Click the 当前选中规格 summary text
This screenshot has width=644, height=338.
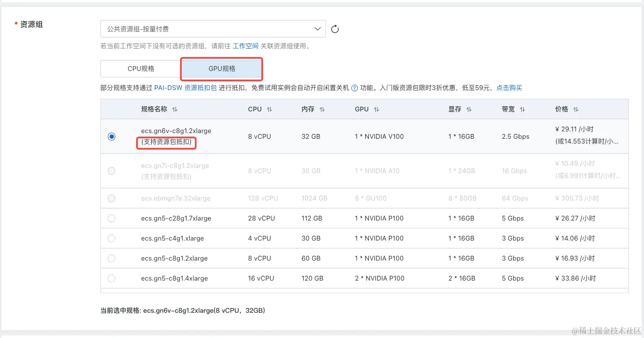[x=183, y=311]
